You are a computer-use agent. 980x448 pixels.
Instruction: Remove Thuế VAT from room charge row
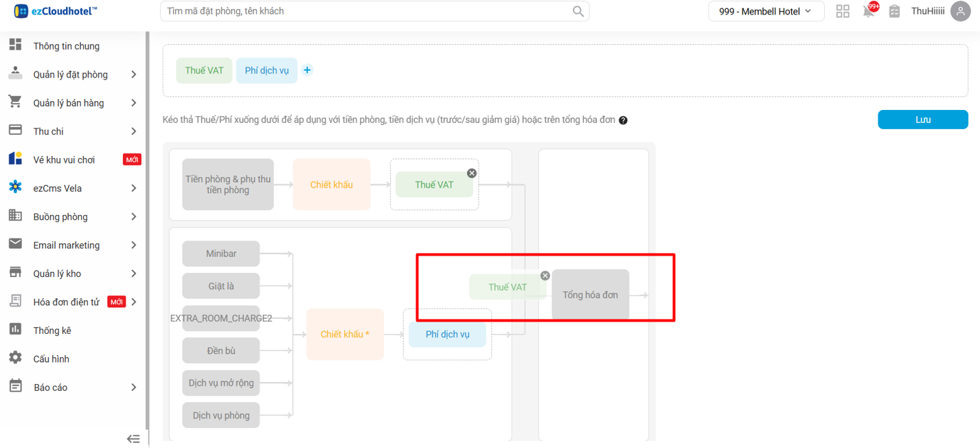click(x=472, y=173)
